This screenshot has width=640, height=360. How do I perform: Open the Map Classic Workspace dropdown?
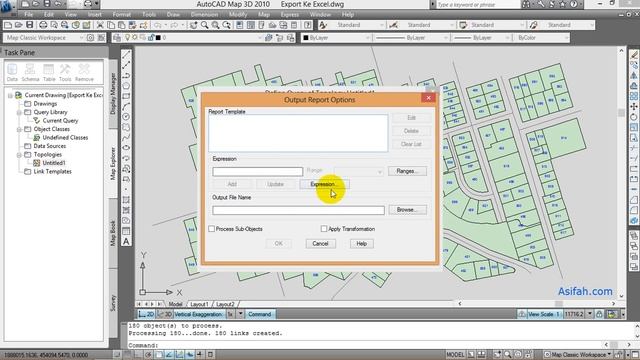click(x=43, y=38)
